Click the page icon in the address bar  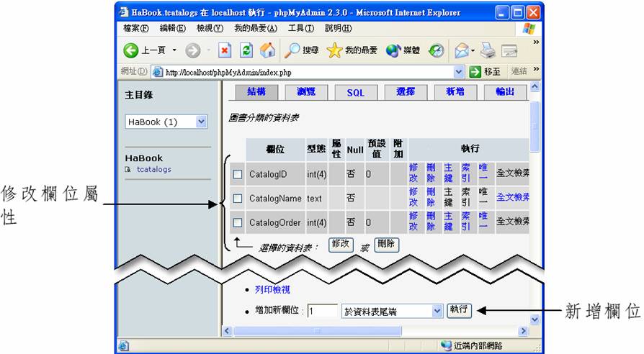click(157, 72)
